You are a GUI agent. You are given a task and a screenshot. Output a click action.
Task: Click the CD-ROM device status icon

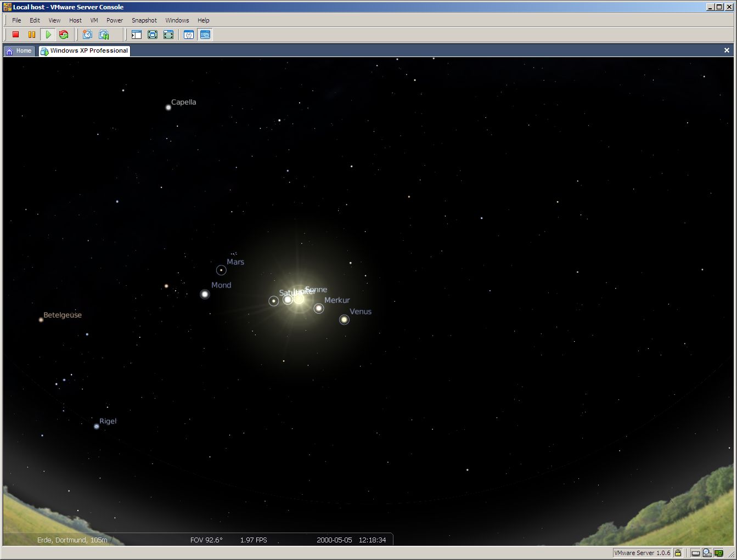[707, 553]
